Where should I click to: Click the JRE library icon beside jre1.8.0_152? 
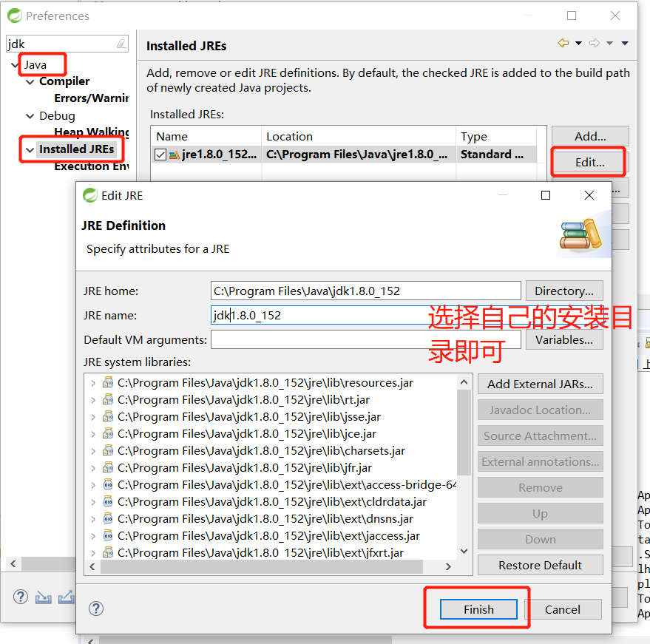tap(175, 155)
